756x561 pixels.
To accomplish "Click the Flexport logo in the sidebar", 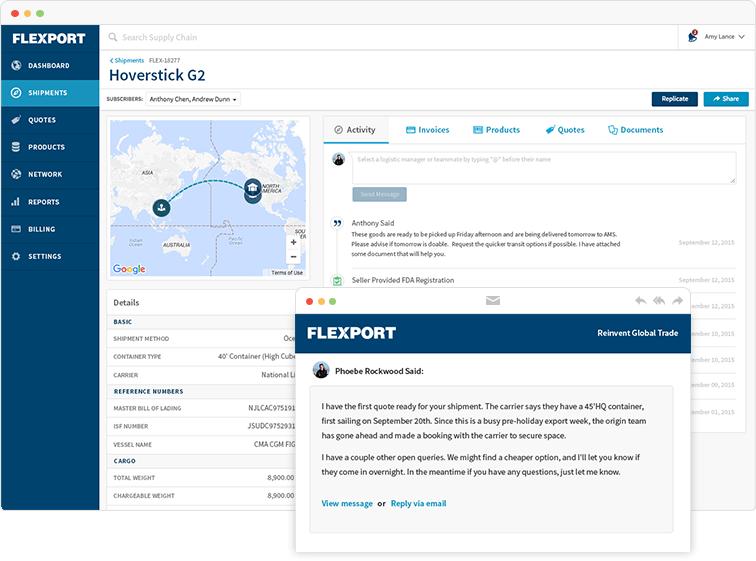I will tap(49, 39).
